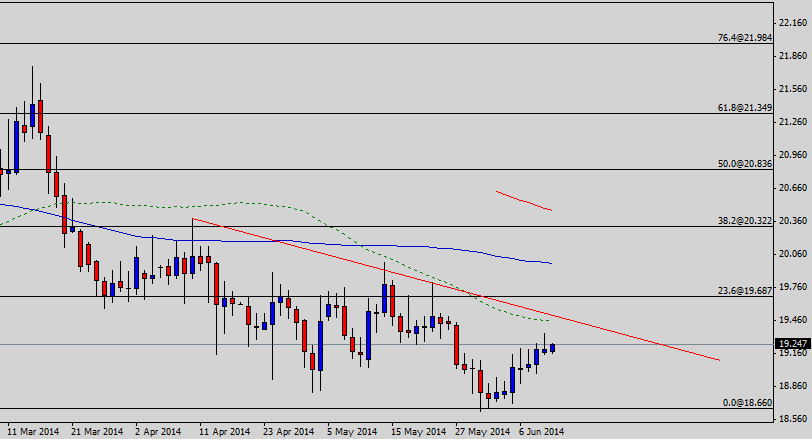Select the short detached red line segment
The height and width of the screenshot is (439, 812).
523,200
